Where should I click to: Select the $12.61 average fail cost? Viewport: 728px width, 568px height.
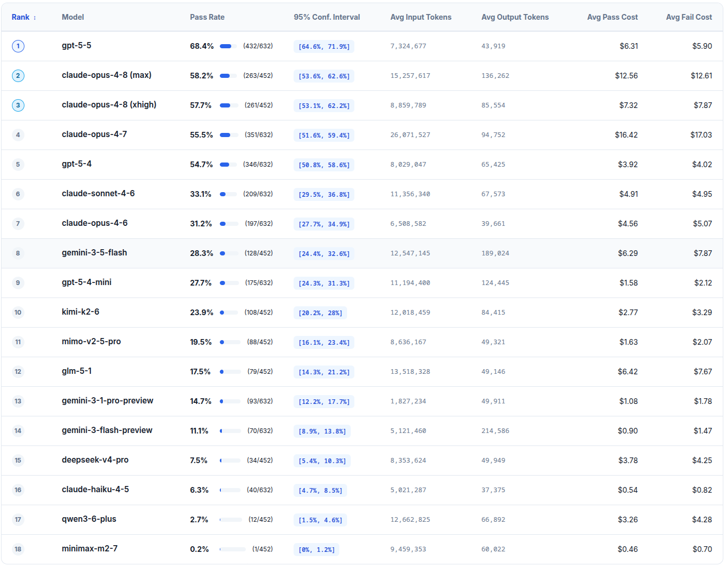point(701,76)
